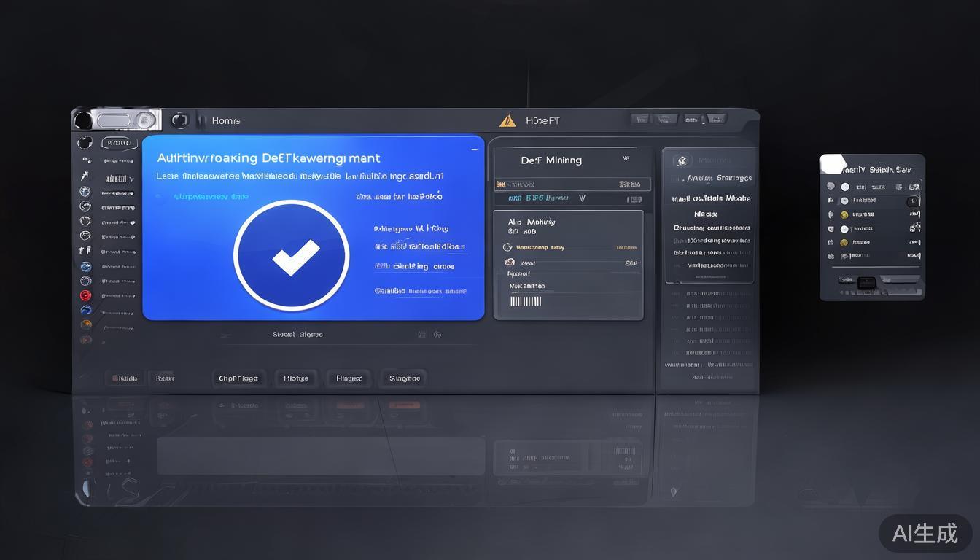Screen dimensions: 980x560
Task: Open the warning triangle icon beside HosePT
Action: tap(507, 120)
